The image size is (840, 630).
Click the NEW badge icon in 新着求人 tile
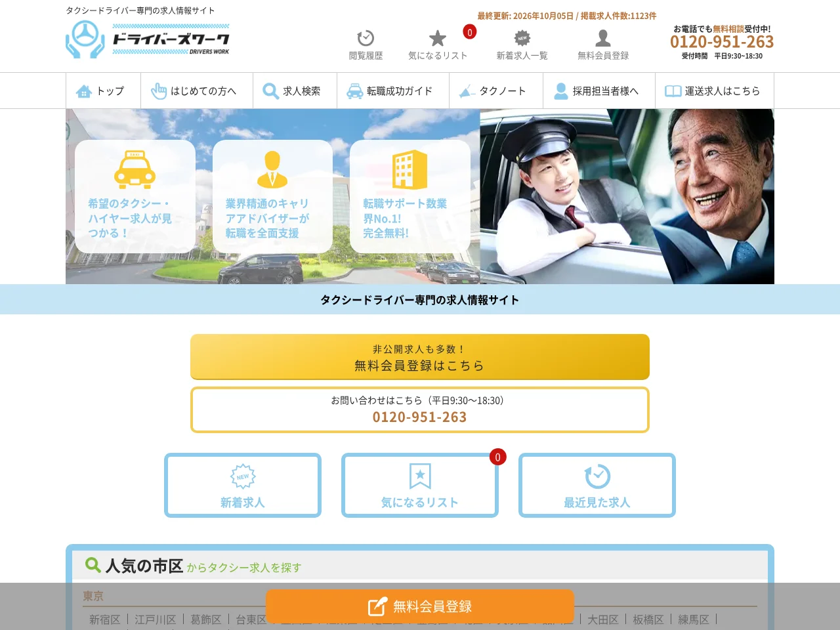[243, 476]
